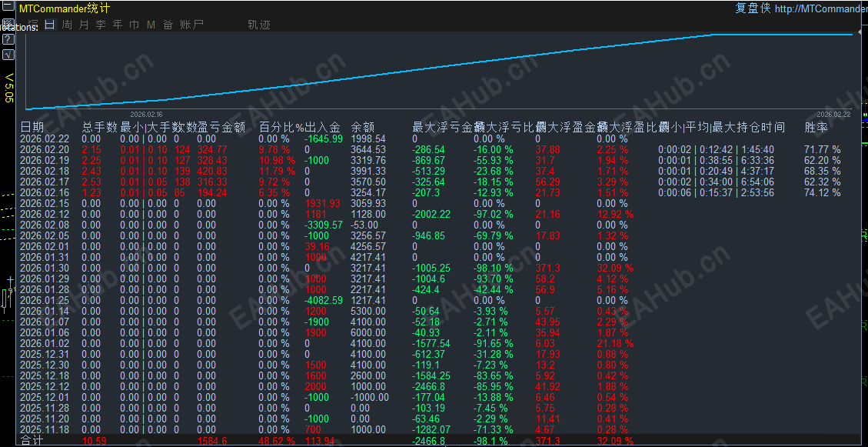Select the 2026.02.19 date row
The height and width of the screenshot is (447, 868).
[x=45, y=161]
